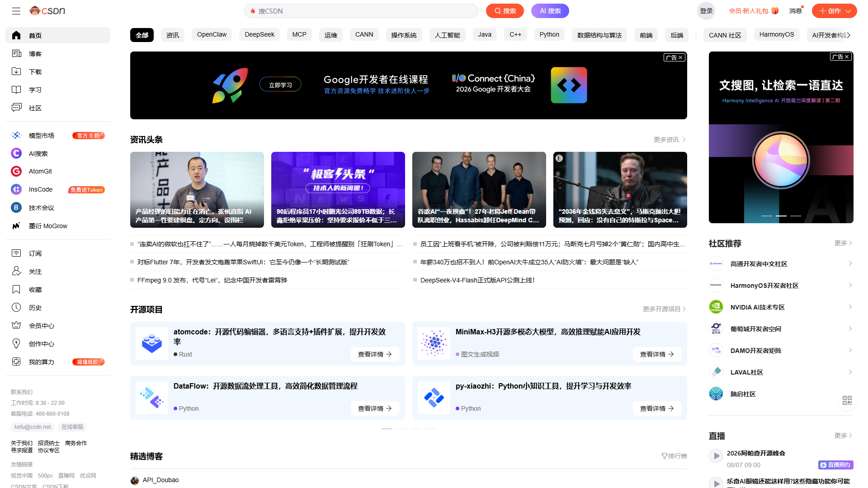868x488 pixels.
Task: Open 更多资讯 chevron link
Action: (x=670, y=140)
